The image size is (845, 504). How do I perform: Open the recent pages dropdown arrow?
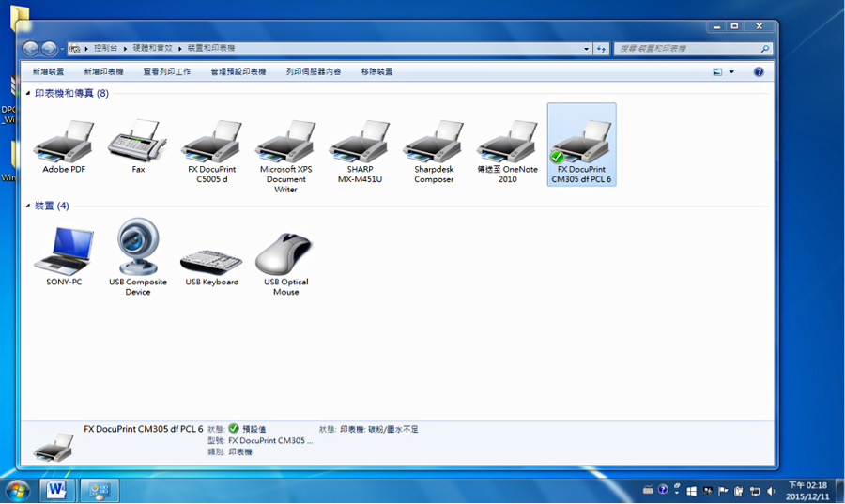(62, 49)
